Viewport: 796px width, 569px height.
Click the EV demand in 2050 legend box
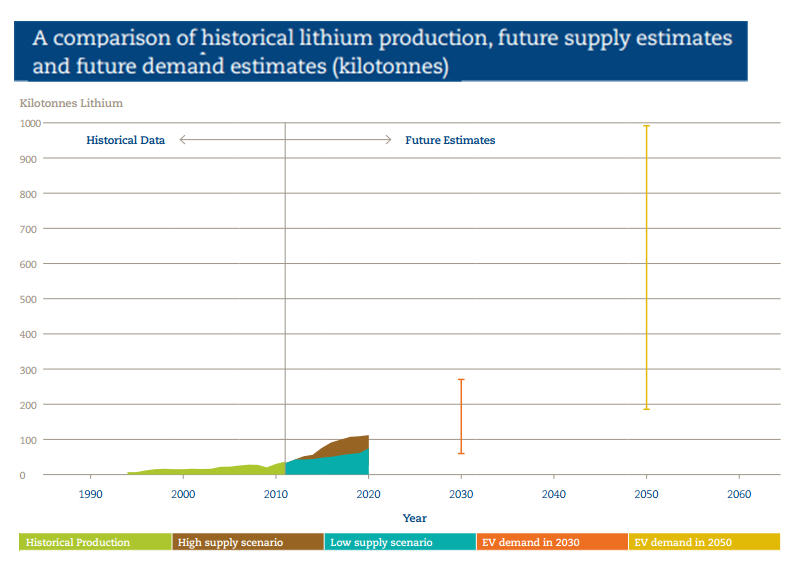pyautogui.click(x=703, y=542)
